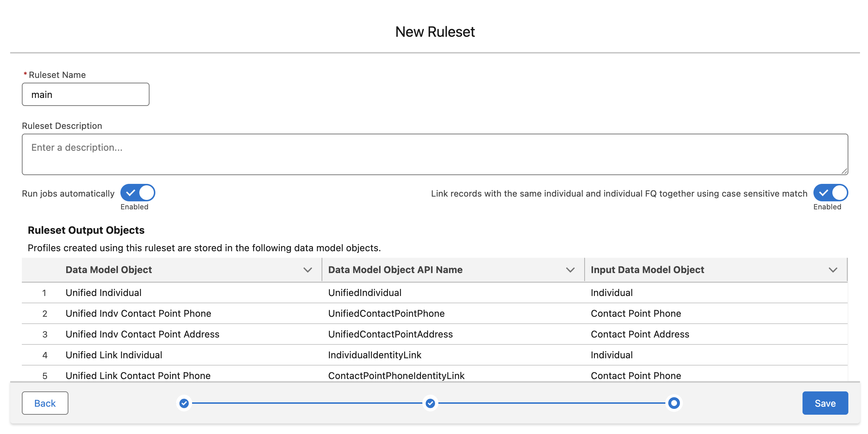Open the Input Data Model Object column dropdown
868x434 pixels.
(x=832, y=270)
